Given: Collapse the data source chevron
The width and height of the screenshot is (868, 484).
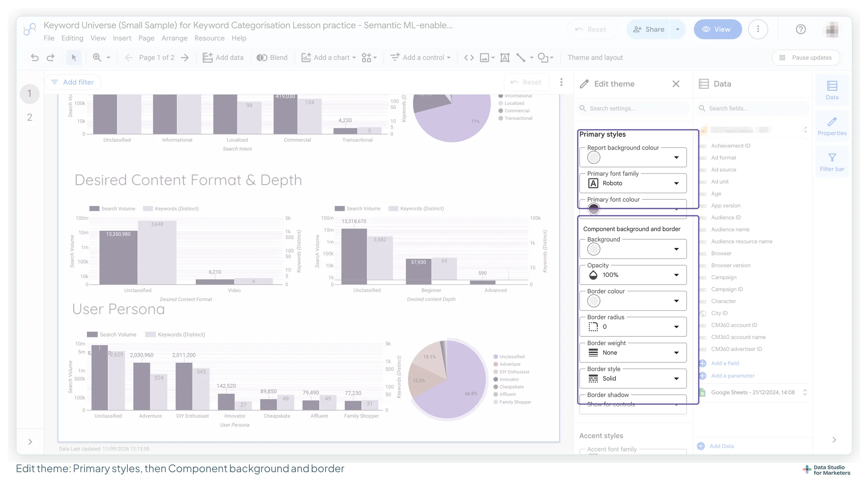Looking at the screenshot, I should click(x=806, y=129).
